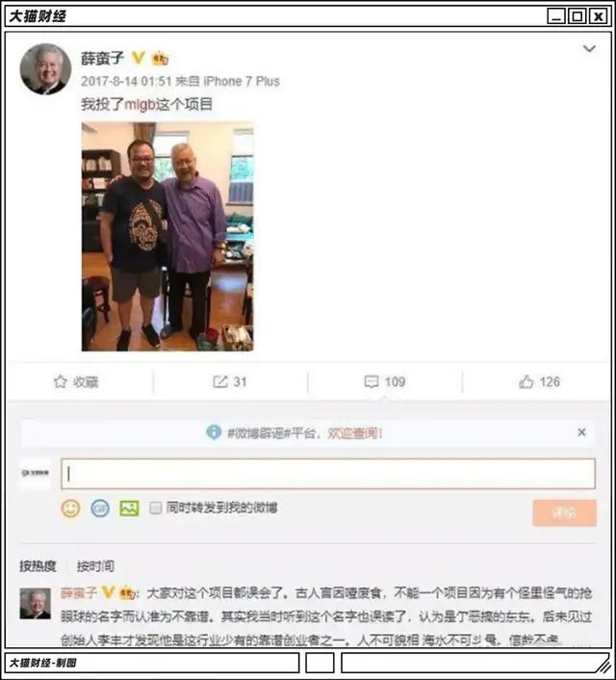This screenshot has width=616, height=680.
Task: Open 薛蛮子 profile avatar at top
Action: point(46,68)
